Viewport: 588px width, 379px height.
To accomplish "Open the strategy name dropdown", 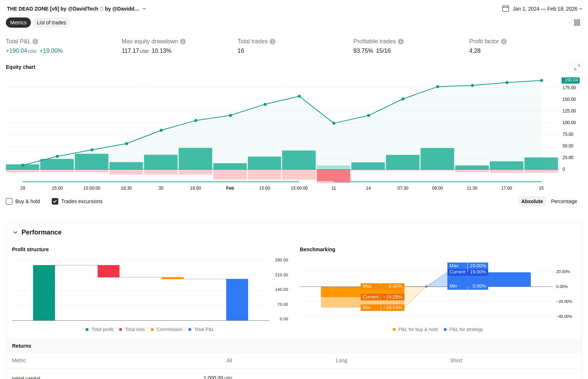I will 144,9.
